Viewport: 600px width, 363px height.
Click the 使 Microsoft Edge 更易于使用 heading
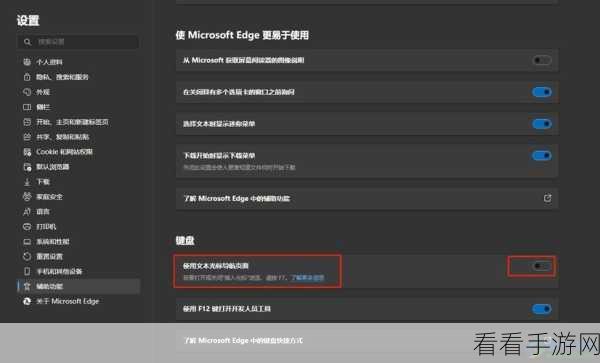pyautogui.click(x=242, y=35)
